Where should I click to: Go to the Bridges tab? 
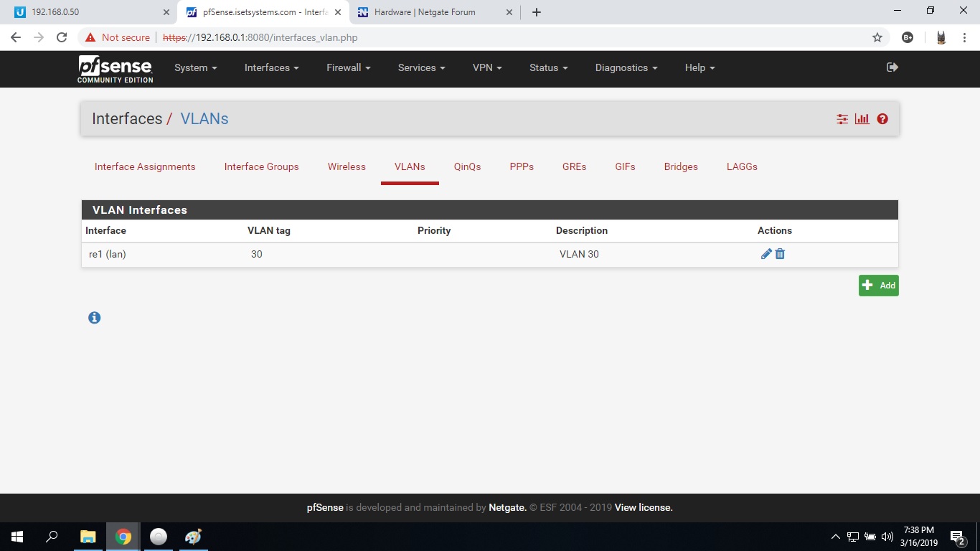point(680,166)
